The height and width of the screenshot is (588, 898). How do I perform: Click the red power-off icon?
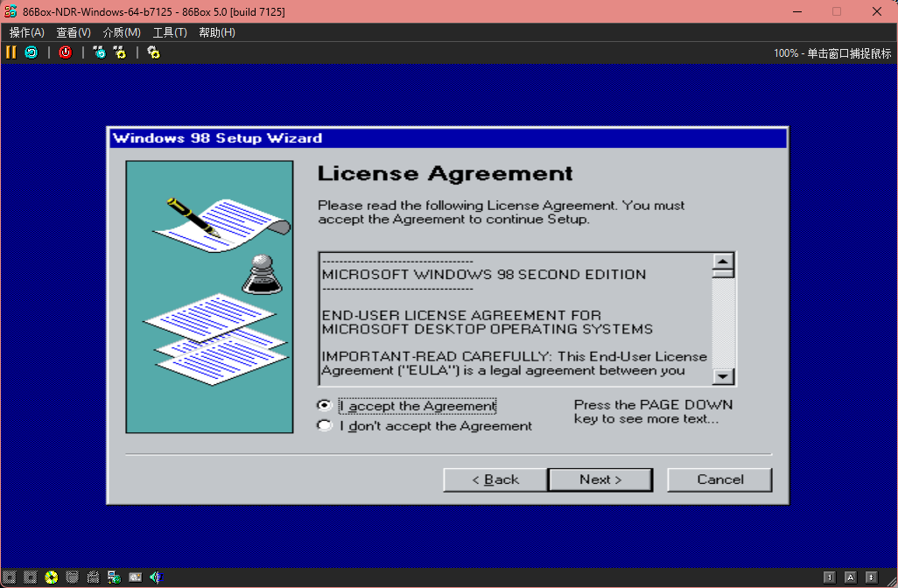[x=66, y=52]
